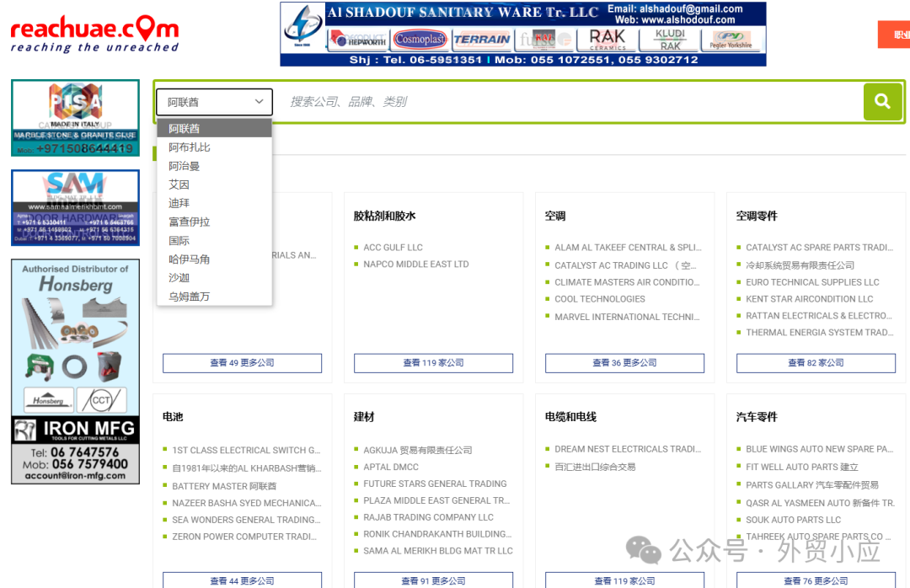Open THERMAL ENERGIA SYSTEM TRAD... link
The height and width of the screenshot is (588, 910).
(820, 333)
